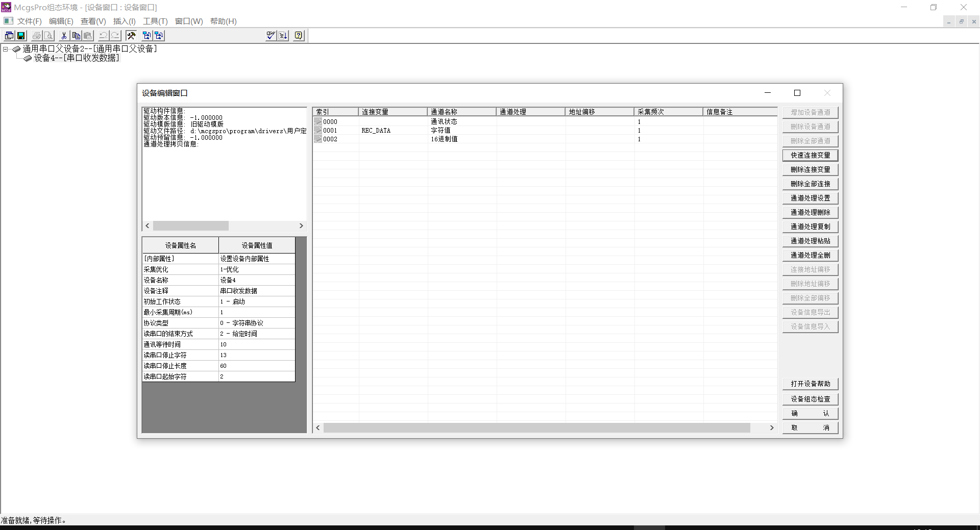Open the workbench window toolbar icon
The image size is (980, 530).
point(9,35)
